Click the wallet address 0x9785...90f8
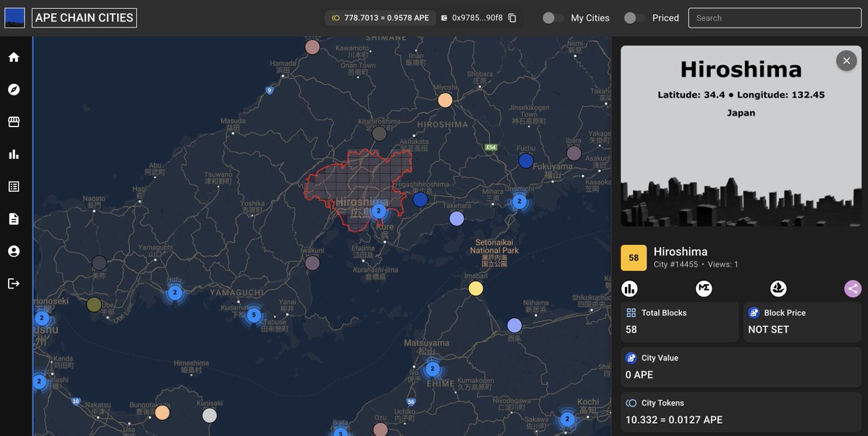Viewport: 868px width, 436px height. tap(477, 18)
